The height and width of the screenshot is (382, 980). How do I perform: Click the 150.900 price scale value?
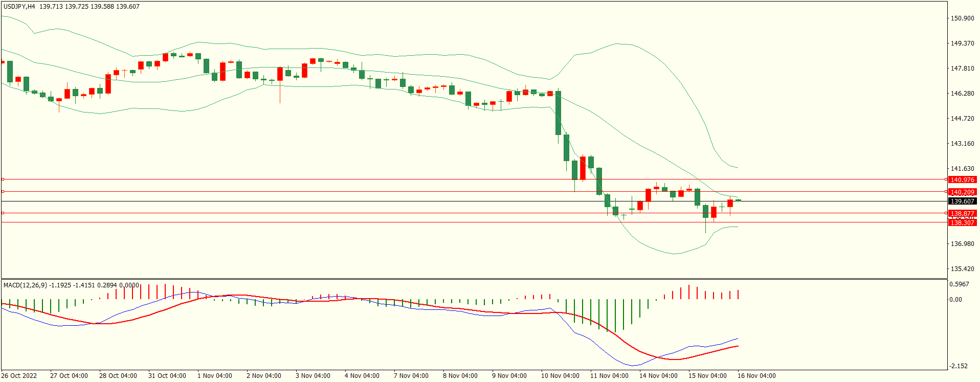(962, 18)
